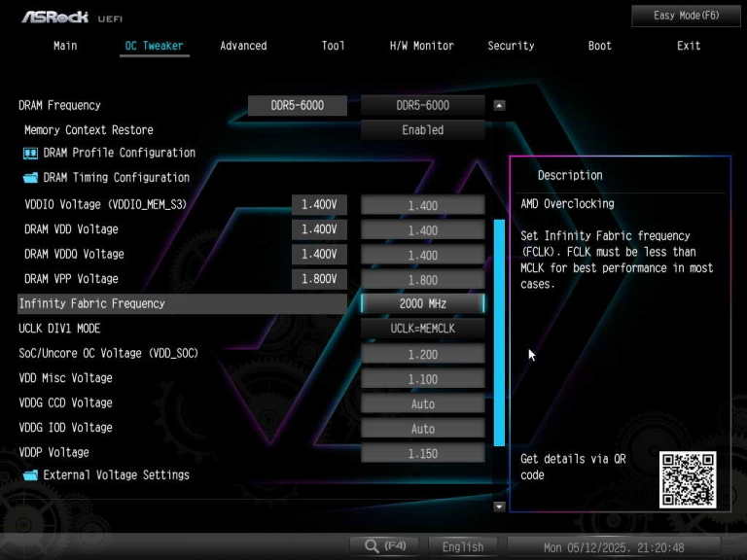Edit VDD Misc Voltage 1.100 field

(422, 378)
